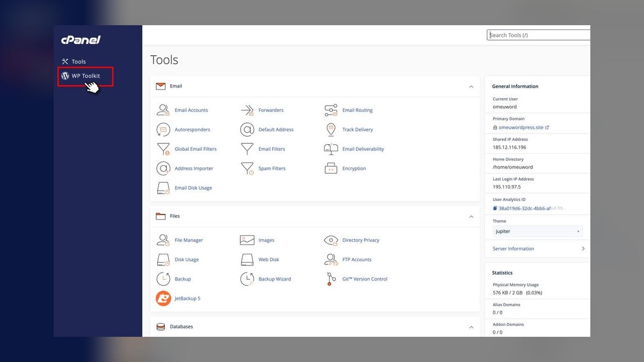Click the Autoresponders icon
Screen dimensions: 644x362
click(163, 129)
